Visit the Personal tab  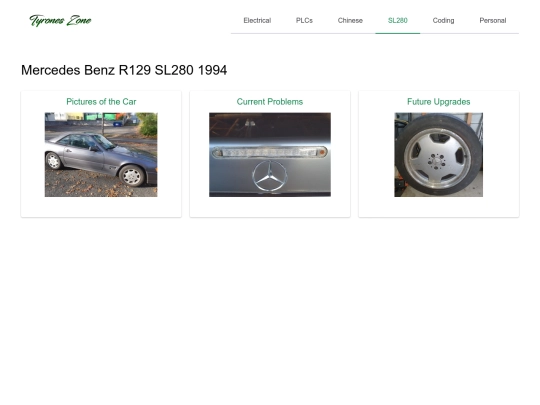point(492,21)
